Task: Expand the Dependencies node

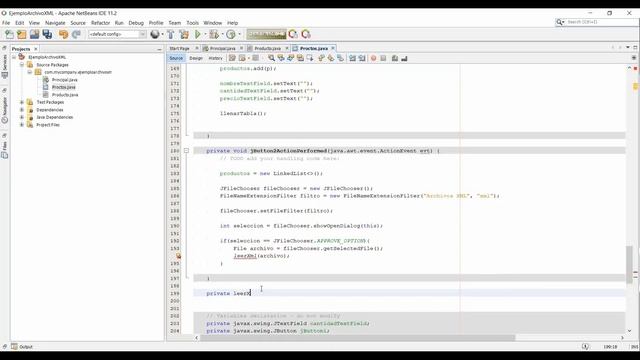Action: [22, 110]
